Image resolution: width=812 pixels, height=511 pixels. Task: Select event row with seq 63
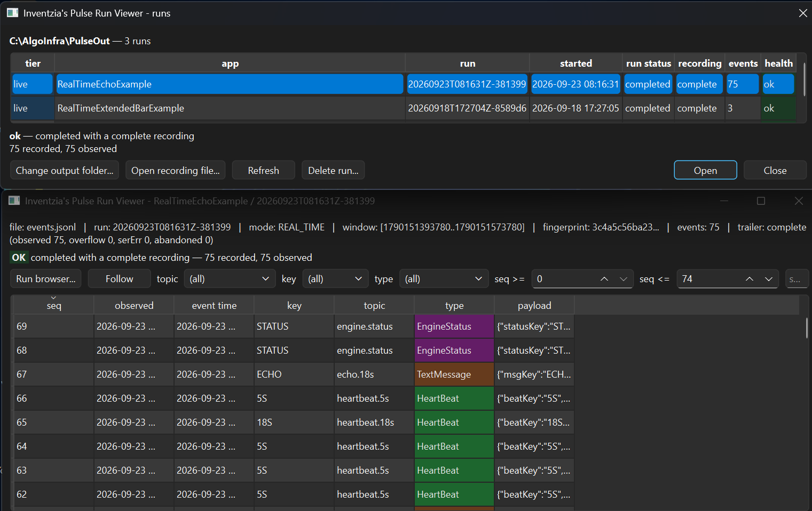tap(294, 470)
